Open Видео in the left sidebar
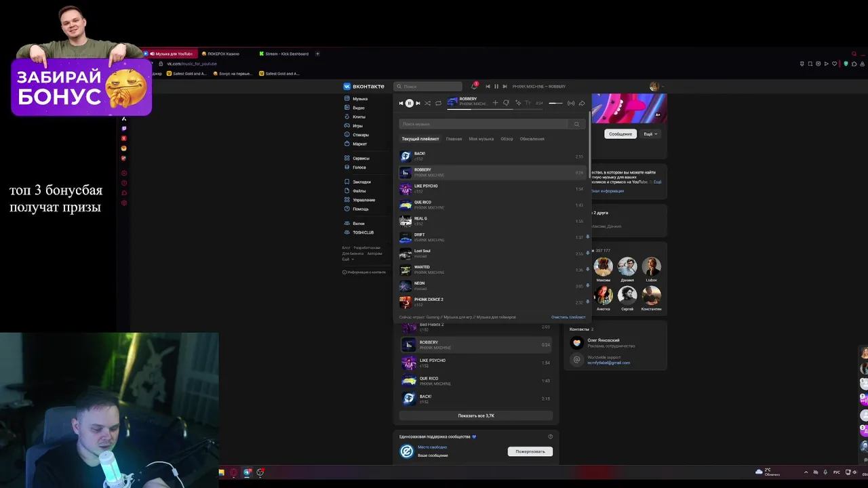The width and height of the screenshot is (868, 488). 355,108
